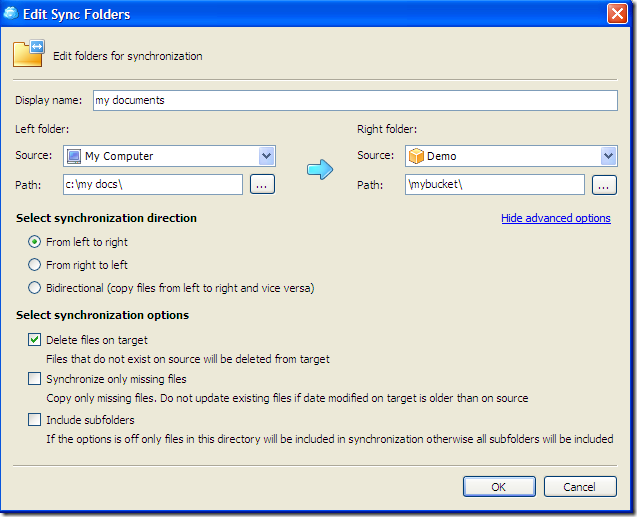Confirm with the OK button
The image size is (637, 517).
pyautogui.click(x=499, y=487)
